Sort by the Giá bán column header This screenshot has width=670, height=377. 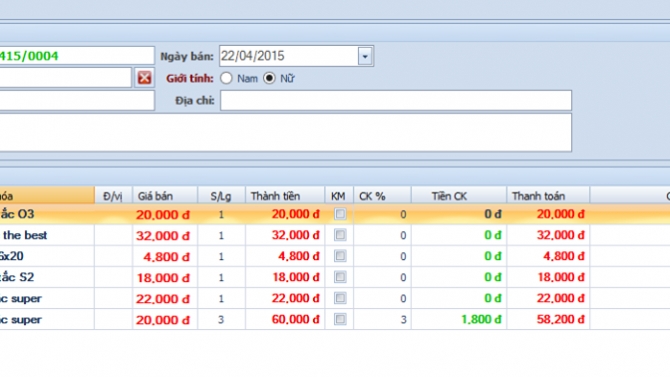(165, 196)
